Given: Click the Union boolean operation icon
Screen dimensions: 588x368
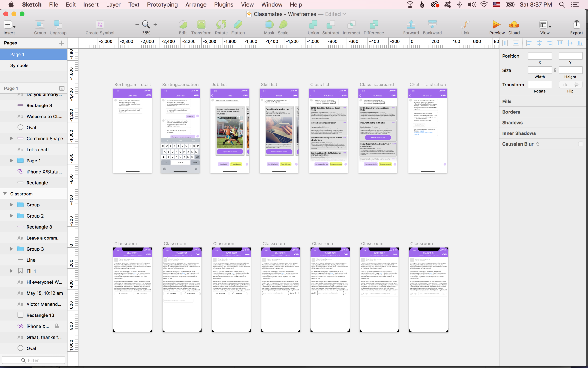Looking at the screenshot, I should click(313, 24).
